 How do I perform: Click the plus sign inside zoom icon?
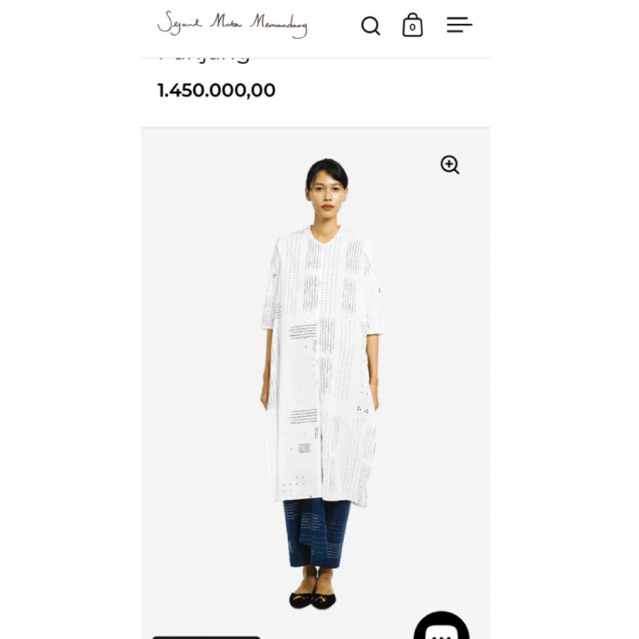click(449, 163)
